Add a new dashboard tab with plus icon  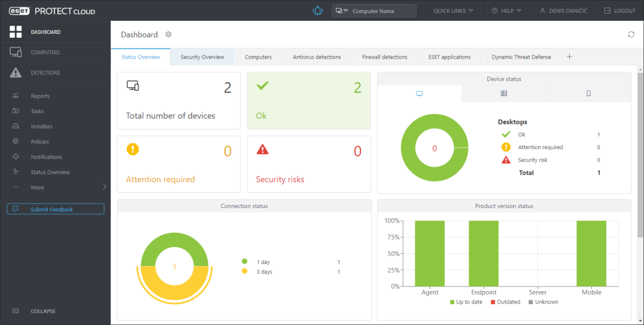click(569, 57)
